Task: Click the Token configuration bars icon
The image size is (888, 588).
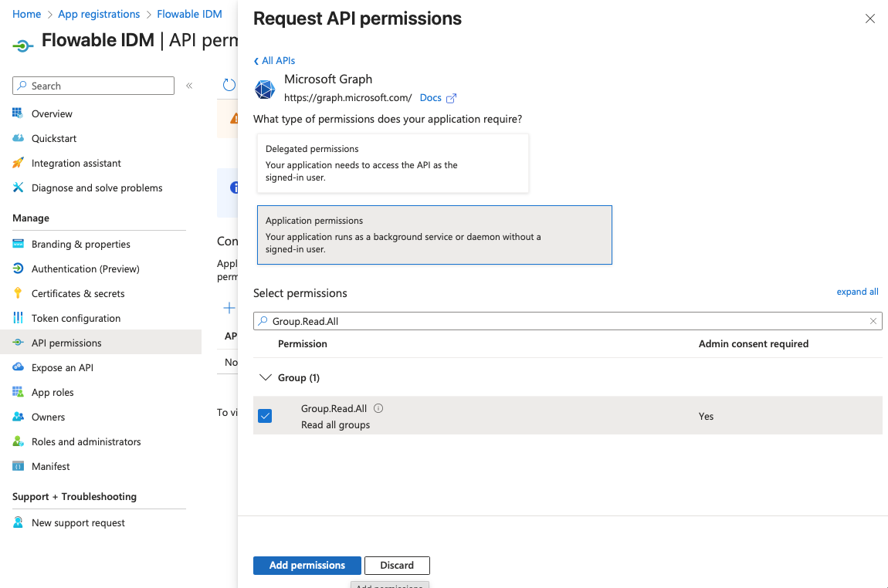Action: pyautogui.click(x=18, y=318)
